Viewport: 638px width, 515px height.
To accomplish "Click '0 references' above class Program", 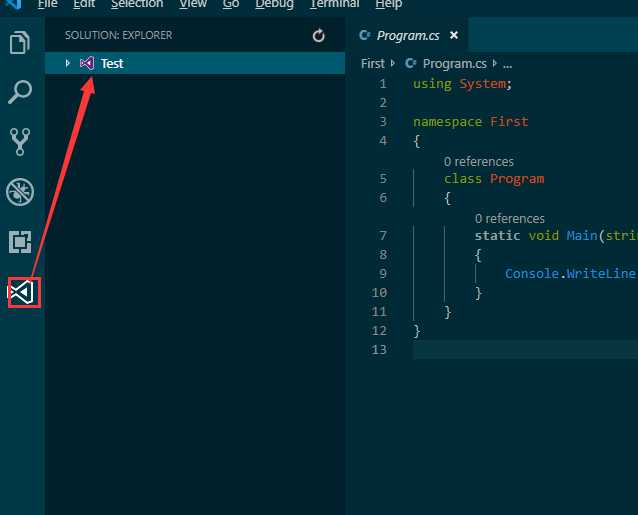I will click(478, 161).
